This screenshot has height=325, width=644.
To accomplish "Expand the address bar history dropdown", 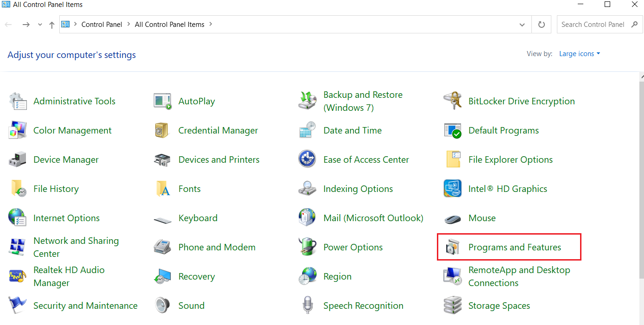I will tap(522, 24).
